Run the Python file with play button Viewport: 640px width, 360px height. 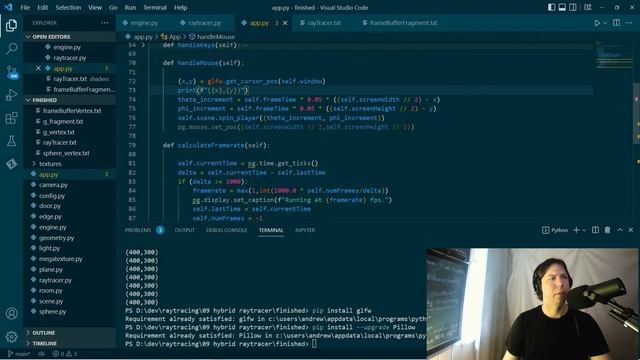(x=597, y=23)
